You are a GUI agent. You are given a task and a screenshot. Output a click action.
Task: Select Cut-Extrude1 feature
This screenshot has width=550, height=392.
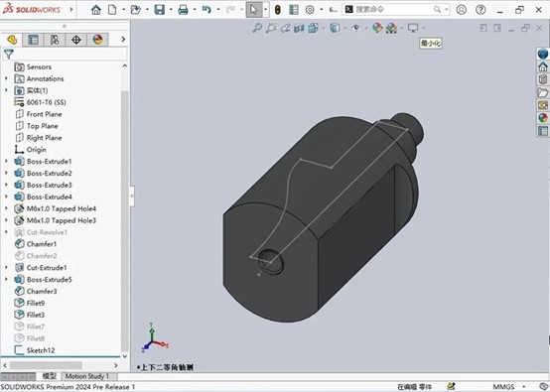47,268
